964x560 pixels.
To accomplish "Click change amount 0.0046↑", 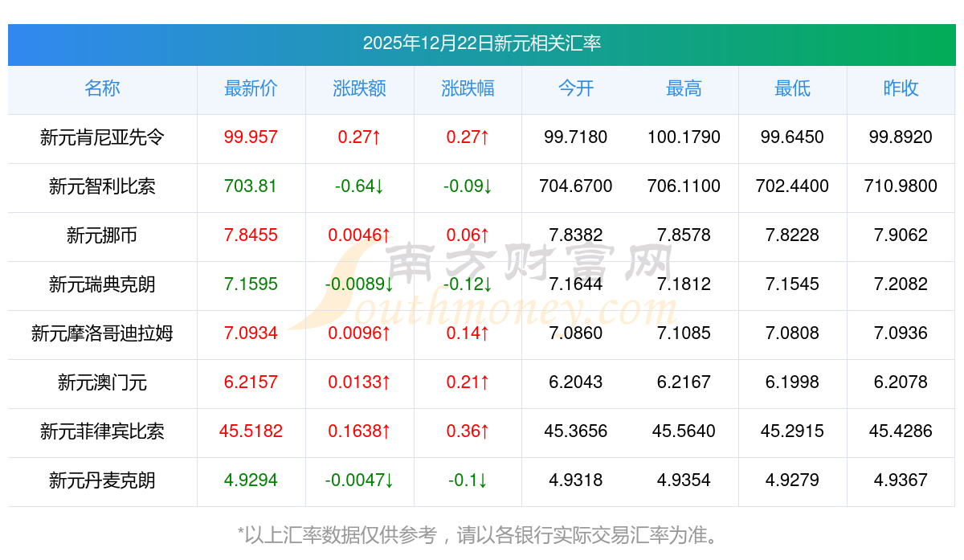I will (x=359, y=235).
